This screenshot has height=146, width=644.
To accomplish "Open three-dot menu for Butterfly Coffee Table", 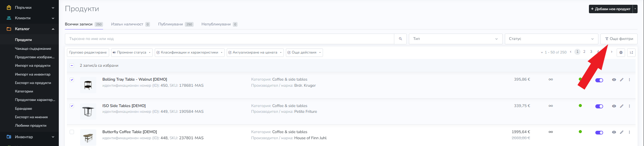I will 629,132.
